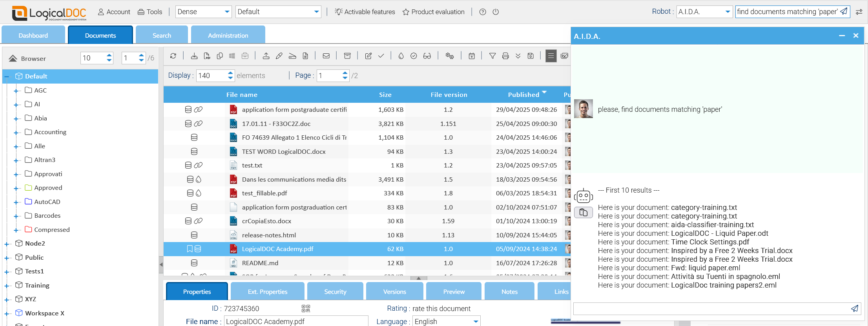This screenshot has width=868, height=326.
Task: Open aida-classifier-training.txt result link
Action: (x=712, y=225)
